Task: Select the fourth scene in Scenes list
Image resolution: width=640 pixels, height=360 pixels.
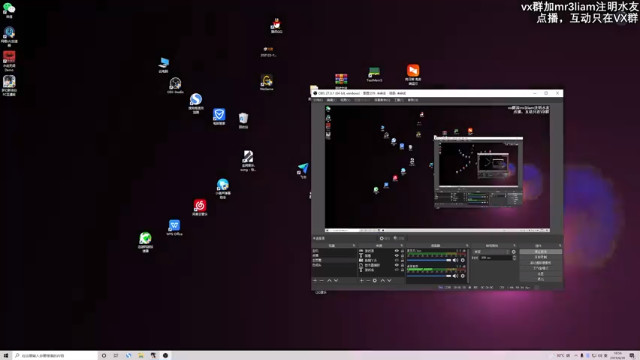Action: [x=334, y=265]
